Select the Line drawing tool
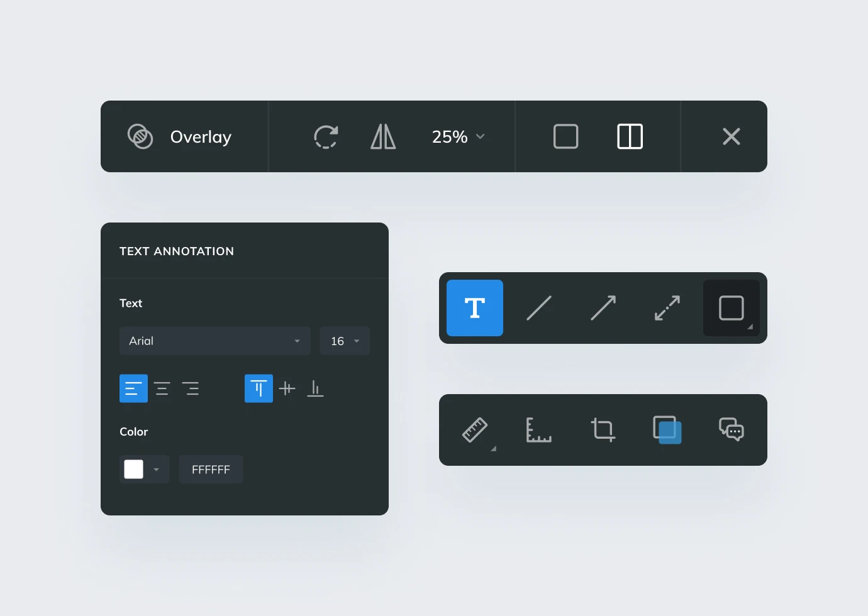Screen dimensions: 868x616 pos(538,308)
